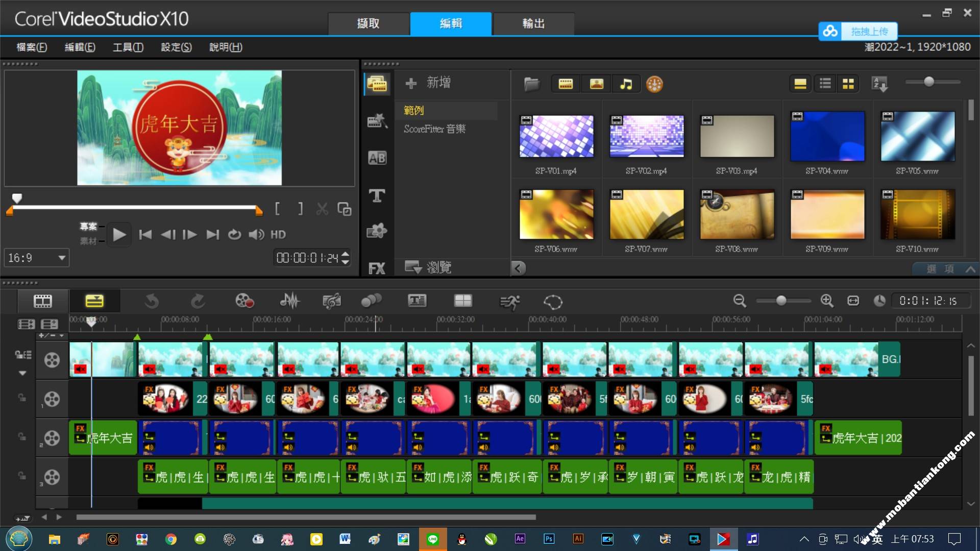Select ScoreFitter 音樂 folder
Viewport: 980px width, 551px height.
tap(434, 129)
